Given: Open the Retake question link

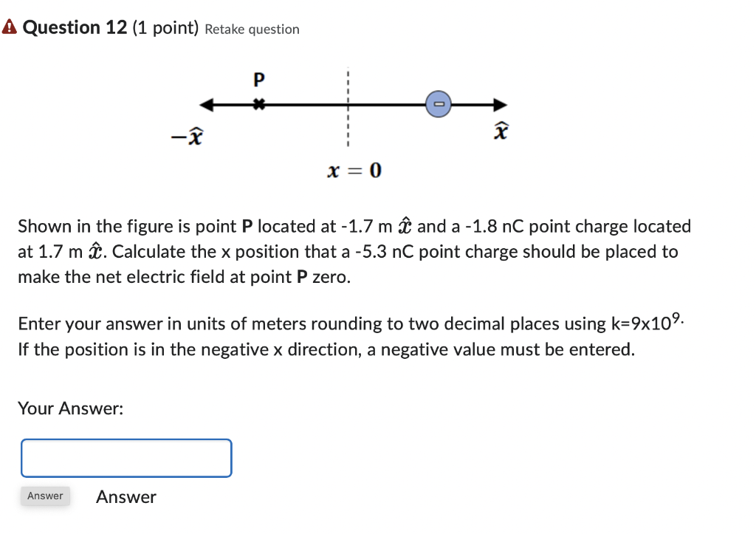Looking at the screenshot, I should pos(251,30).
